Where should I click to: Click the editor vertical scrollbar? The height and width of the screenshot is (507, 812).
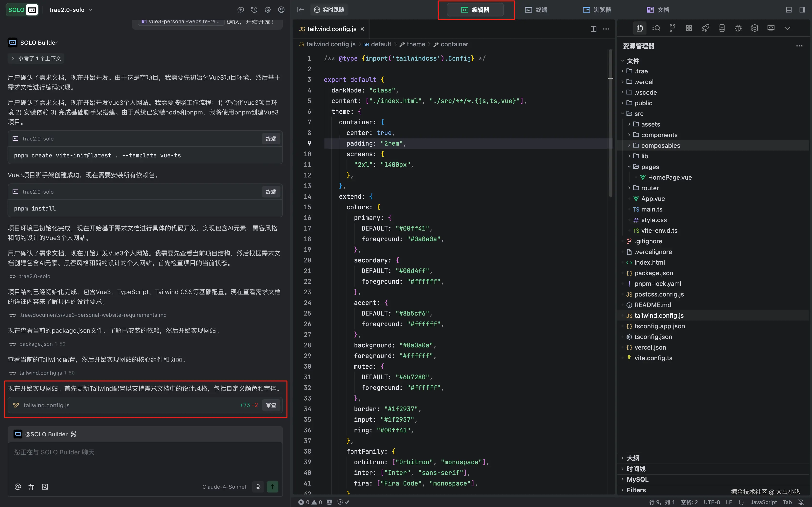coord(610,124)
